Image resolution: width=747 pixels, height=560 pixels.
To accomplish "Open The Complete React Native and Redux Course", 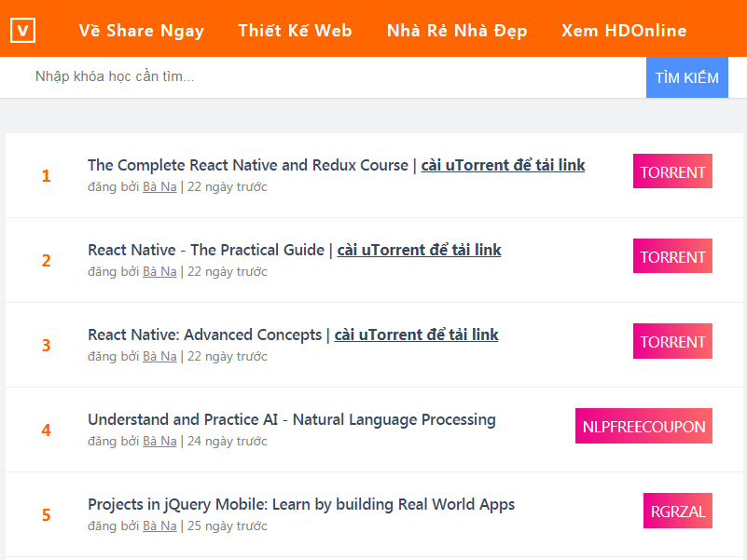I will tap(248, 165).
